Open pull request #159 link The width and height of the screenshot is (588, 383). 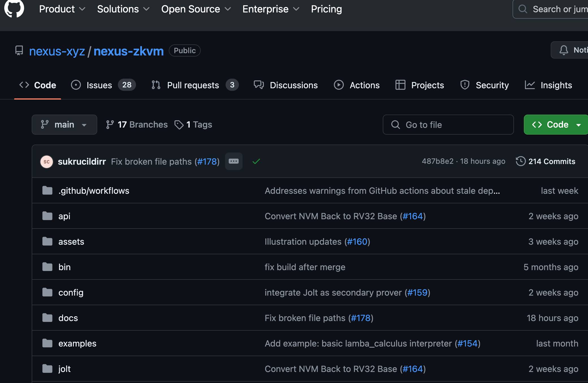point(417,292)
